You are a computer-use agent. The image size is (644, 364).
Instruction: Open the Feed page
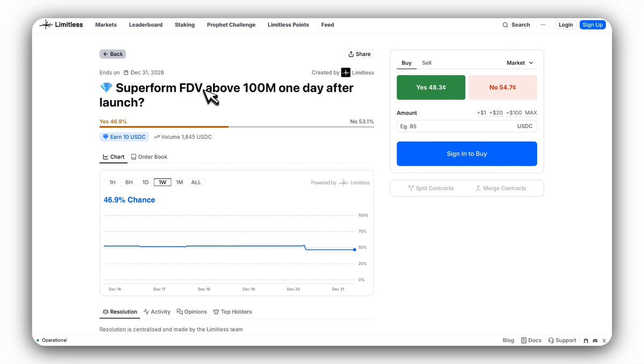[x=327, y=25]
